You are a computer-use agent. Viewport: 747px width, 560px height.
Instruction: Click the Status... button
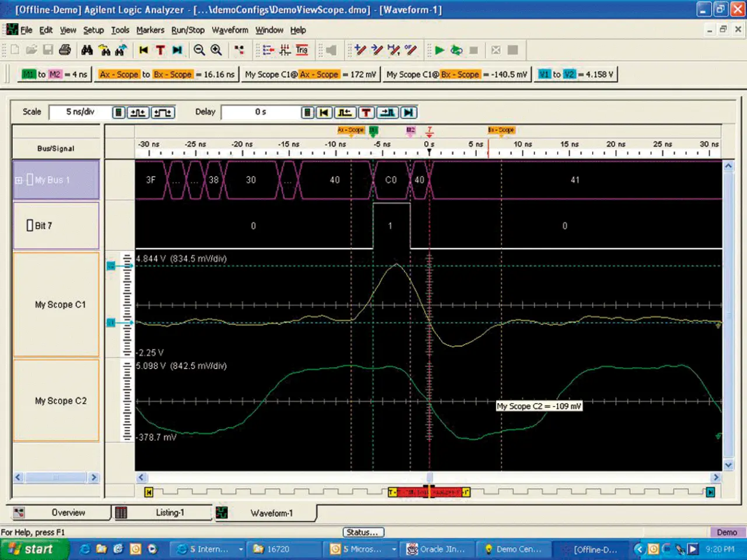363,532
